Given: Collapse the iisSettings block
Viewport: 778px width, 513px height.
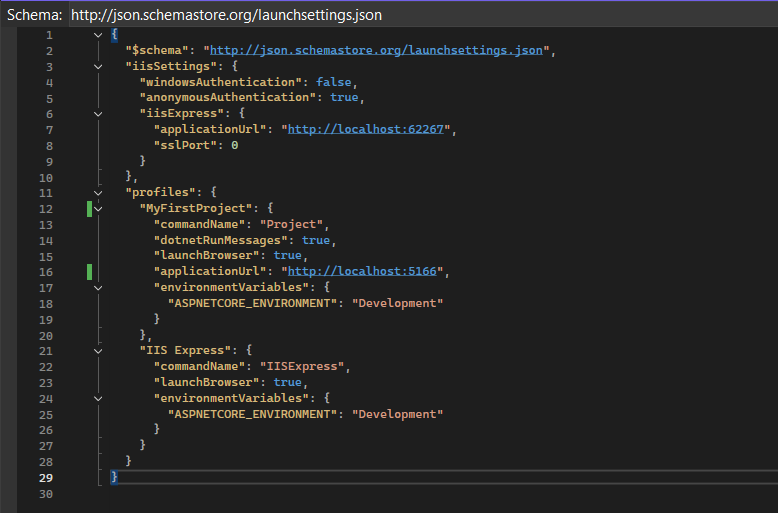Looking at the screenshot, I should pos(98,66).
